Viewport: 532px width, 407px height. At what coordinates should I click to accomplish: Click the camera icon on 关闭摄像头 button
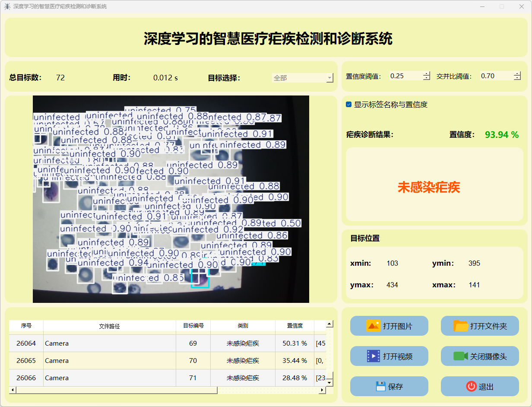(x=460, y=356)
